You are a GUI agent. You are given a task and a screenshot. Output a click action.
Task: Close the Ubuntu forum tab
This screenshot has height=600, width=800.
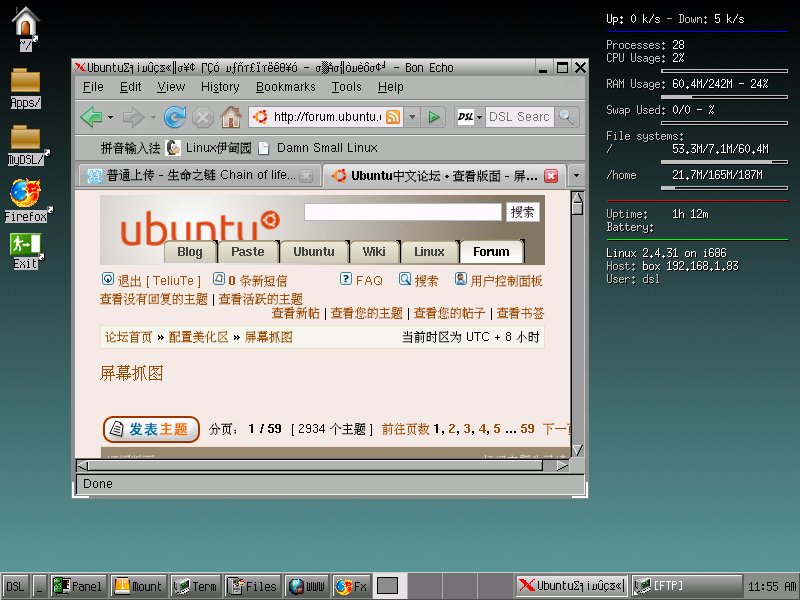pyautogui.click(x=551, y=176)
